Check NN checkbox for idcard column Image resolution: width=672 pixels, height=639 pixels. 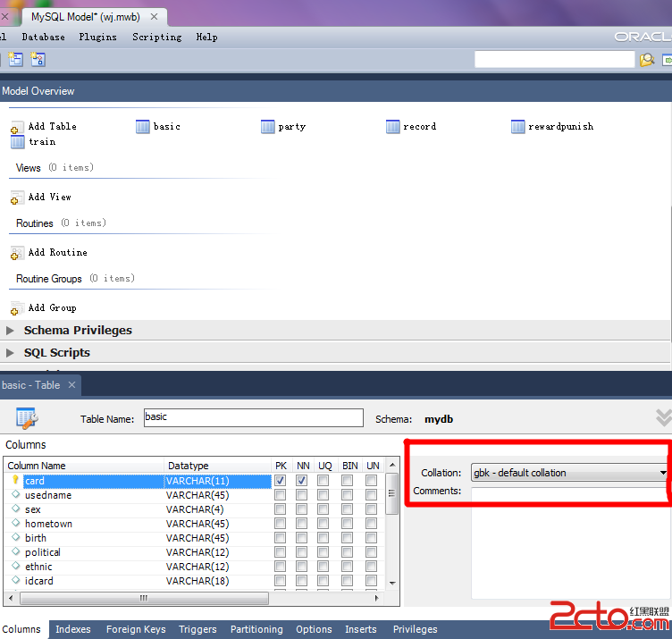pyautogui.click(x=302, y=580)
